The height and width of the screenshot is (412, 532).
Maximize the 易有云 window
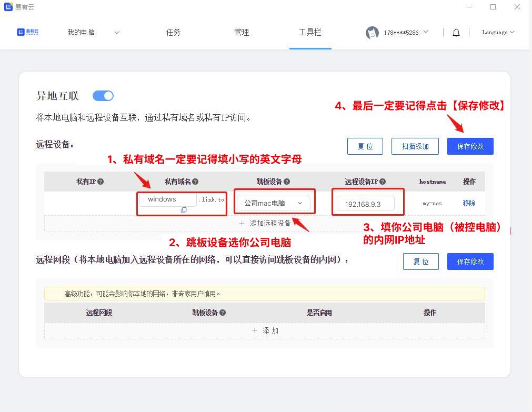point(493,7)
